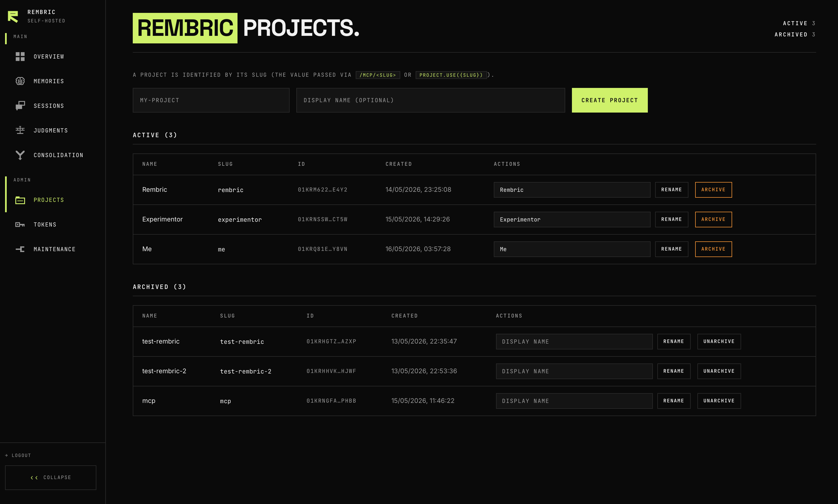Open Consolidation via the merge icon
The height and width of the screenshot is (504, 838).
click(x=20, y=155)
